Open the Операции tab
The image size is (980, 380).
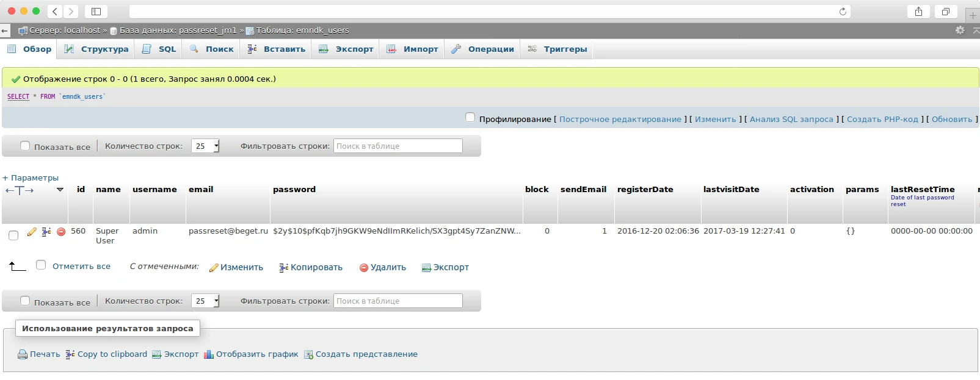click(483, 49)
